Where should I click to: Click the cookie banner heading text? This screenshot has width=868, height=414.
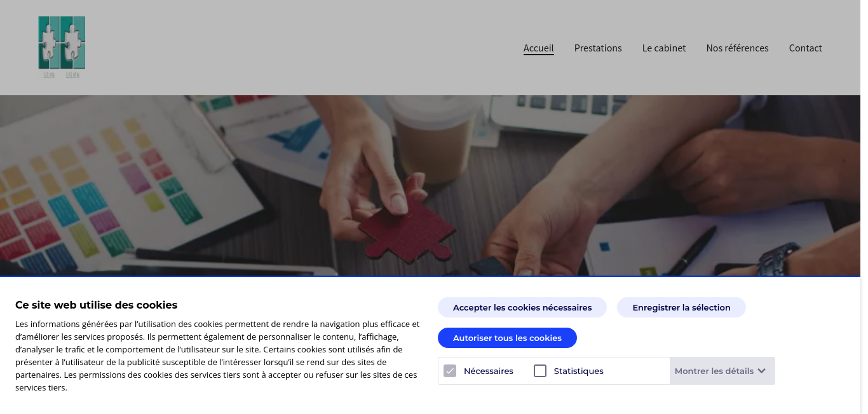97,305
